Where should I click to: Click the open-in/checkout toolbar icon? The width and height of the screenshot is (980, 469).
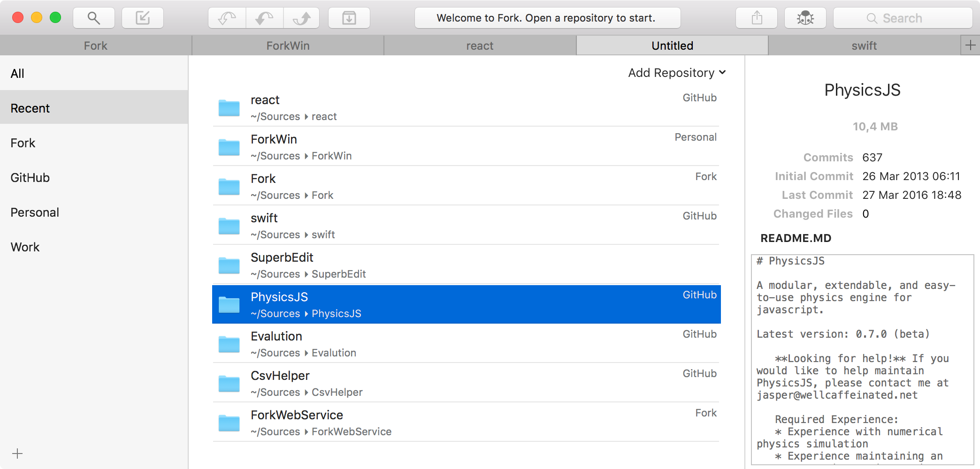tap(143, 18)
